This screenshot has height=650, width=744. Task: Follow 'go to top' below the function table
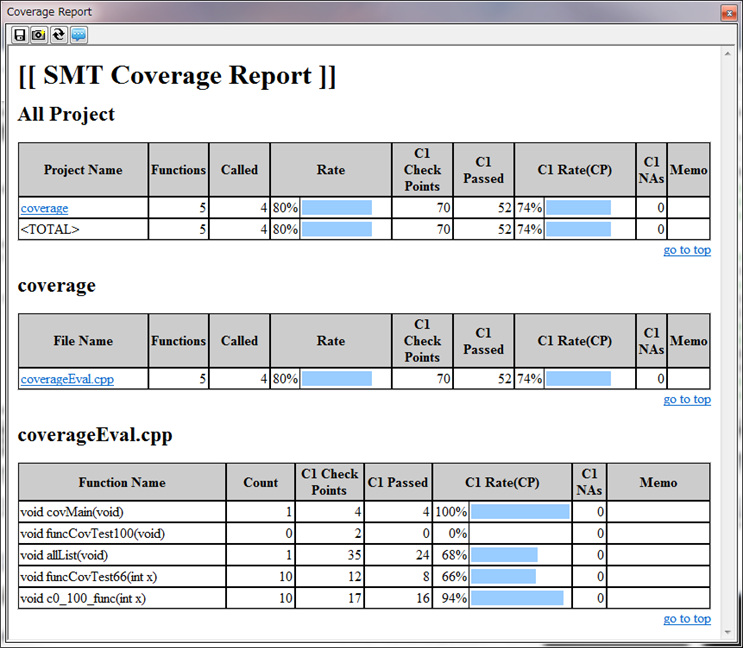[x=687, y=619]
